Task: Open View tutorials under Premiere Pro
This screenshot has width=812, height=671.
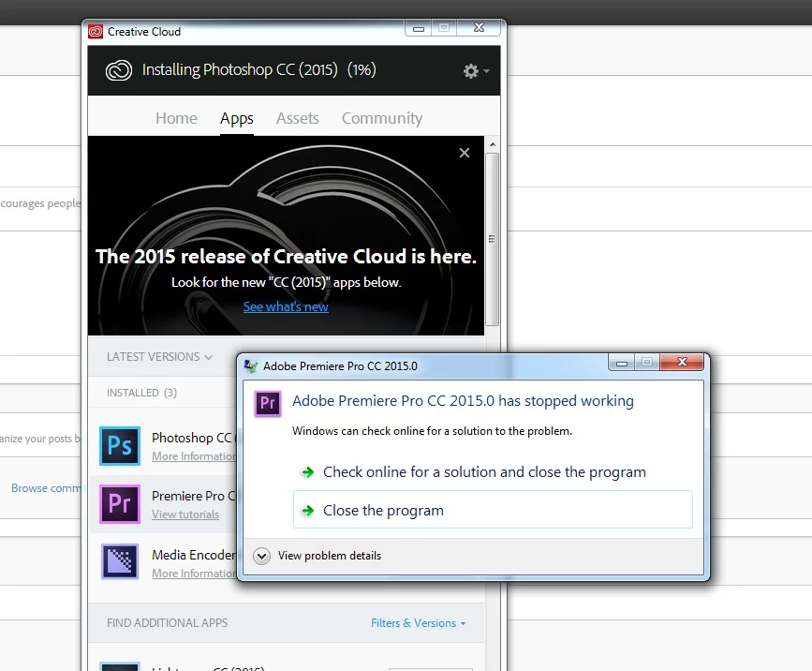Action: click(185, 514)
